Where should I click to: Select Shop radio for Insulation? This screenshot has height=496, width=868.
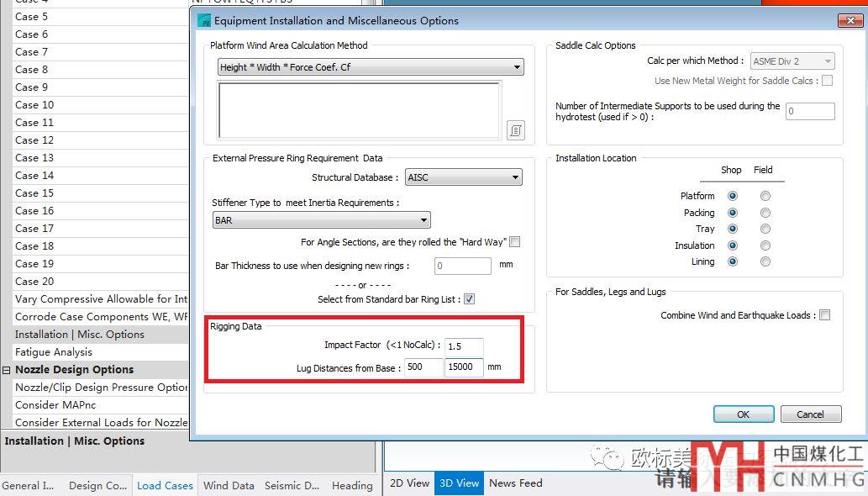(x=733, y=245)
